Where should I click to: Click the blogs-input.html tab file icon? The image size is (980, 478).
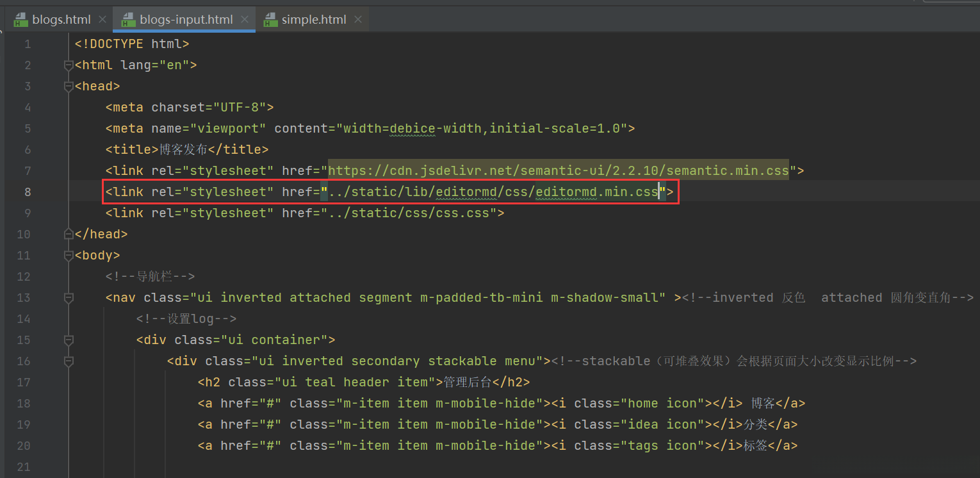click(129, 19)
